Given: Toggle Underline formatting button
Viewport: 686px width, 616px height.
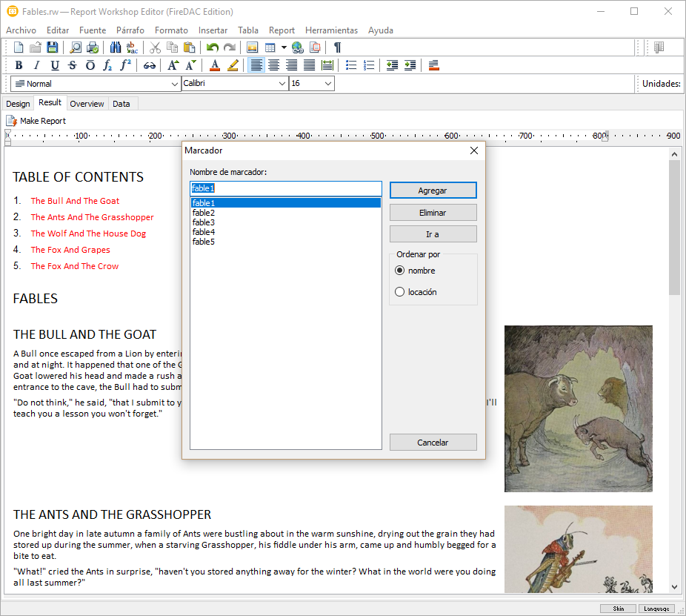Looking at the screenshot, I should (x=55, y=65).
